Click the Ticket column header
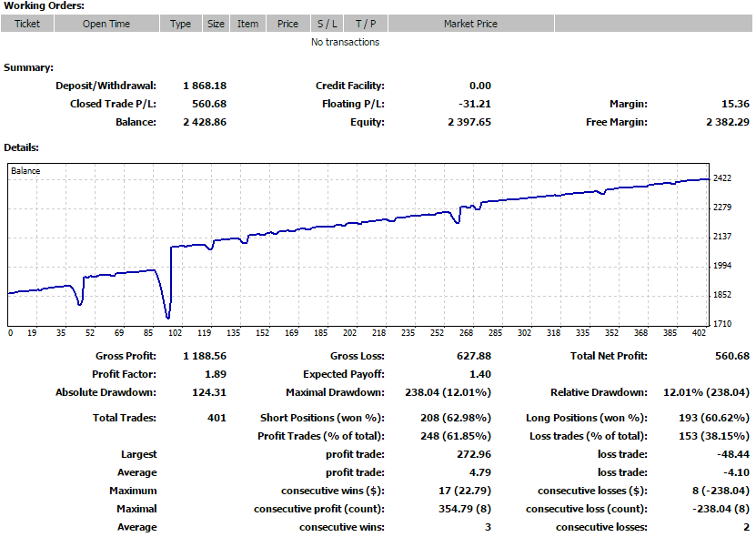The width and height of the screenshot is (756, 537). point(27,24)
